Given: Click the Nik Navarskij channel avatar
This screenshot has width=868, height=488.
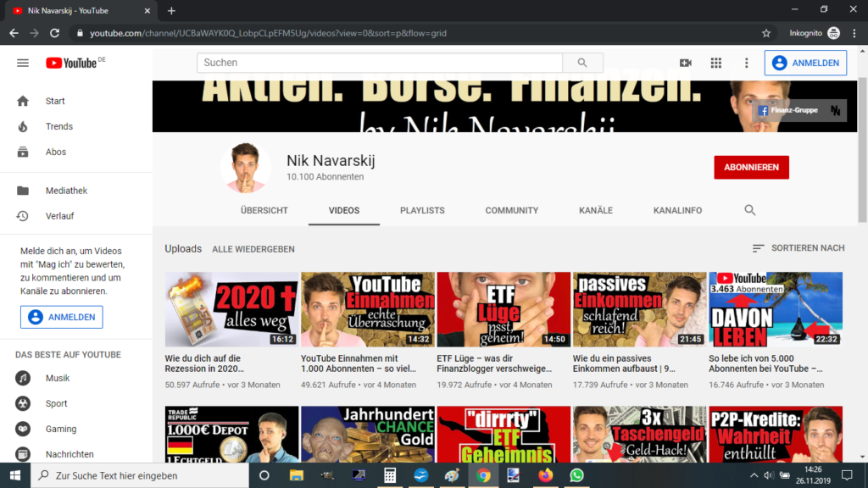Looking at the screenshot, I should pyautogui.click(x=246, y=168).
